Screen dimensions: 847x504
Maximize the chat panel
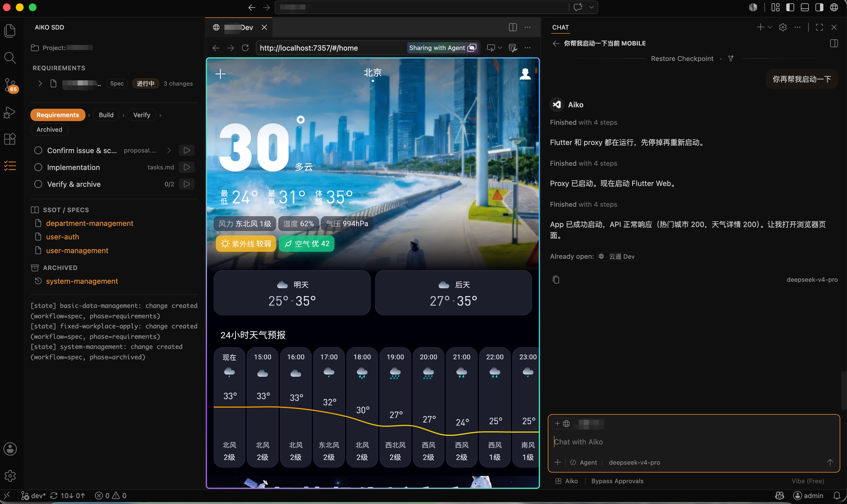(x=819, y=27)
